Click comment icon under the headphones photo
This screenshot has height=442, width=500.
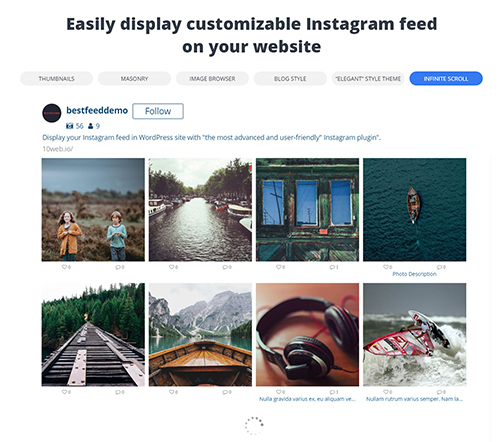click(332, 392)
